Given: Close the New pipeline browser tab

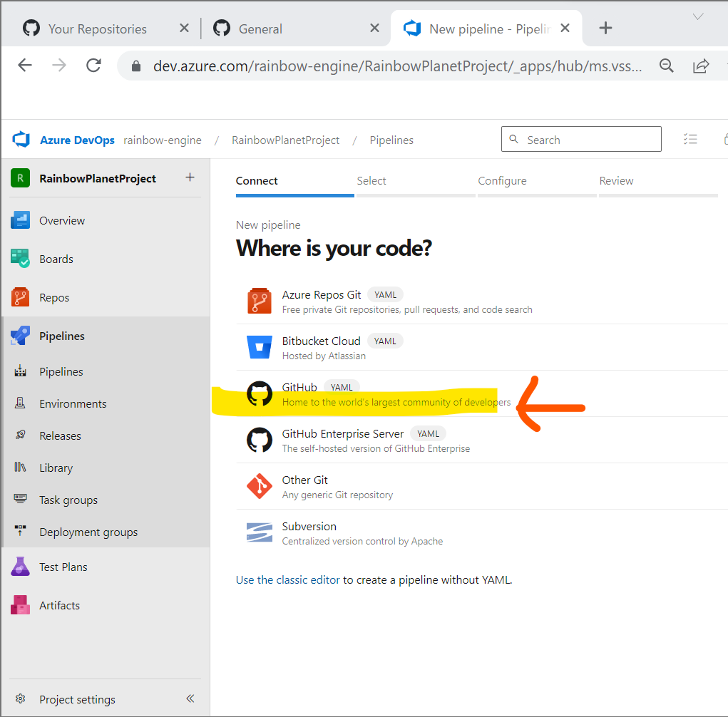Looking at the screenshot, I should [565, 28].
